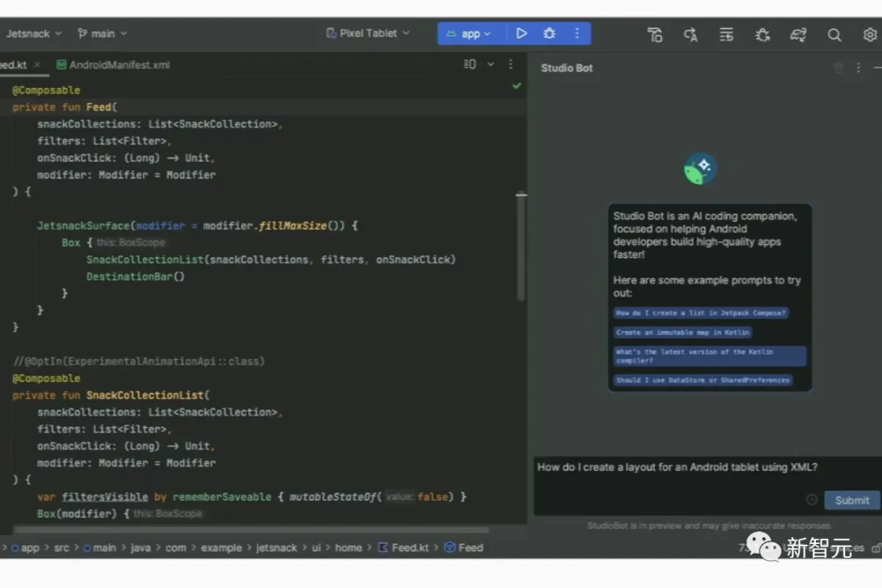882x588 pixels.
Task: Toggle the reader mode icon in editor
Action: point(470,65)
